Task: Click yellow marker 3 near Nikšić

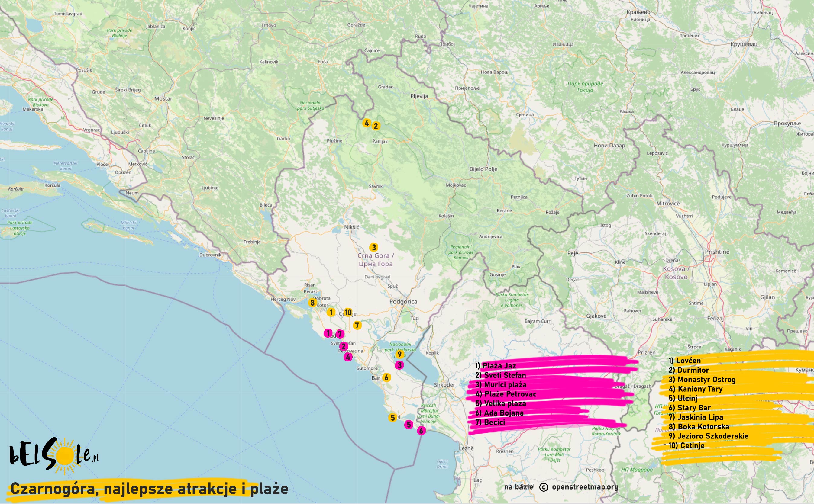Action: click(x=373, y=247)
